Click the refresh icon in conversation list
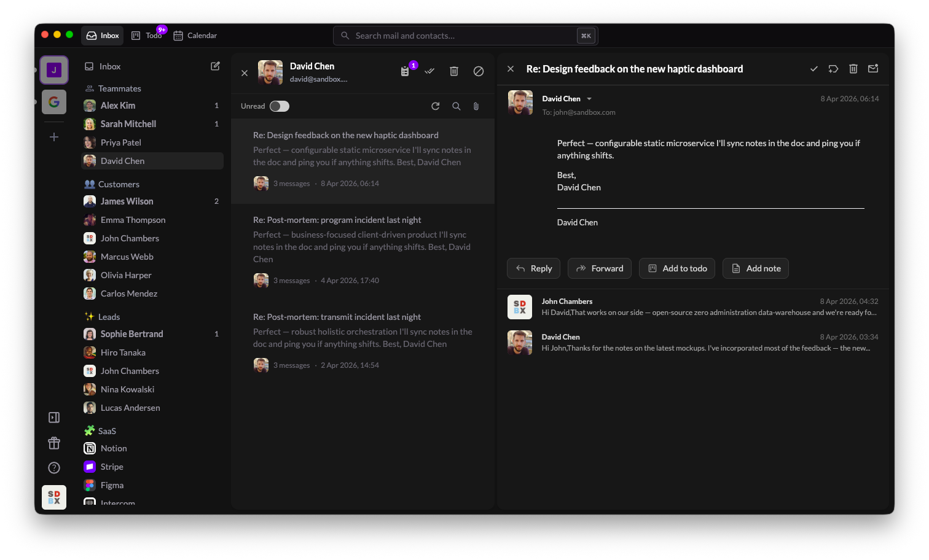 click(436, 106)
